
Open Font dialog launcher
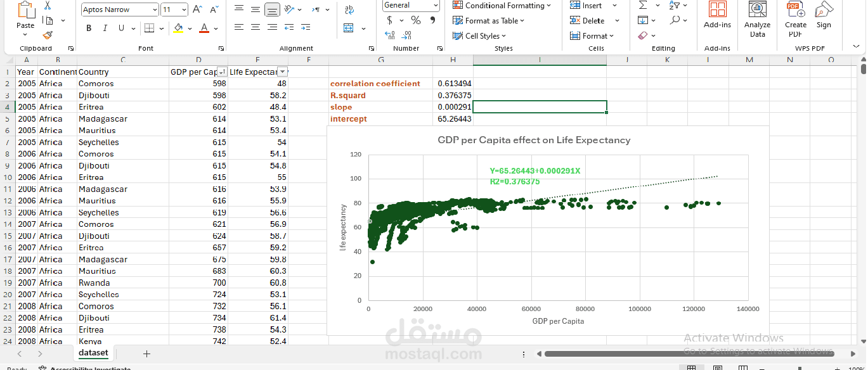221,48
